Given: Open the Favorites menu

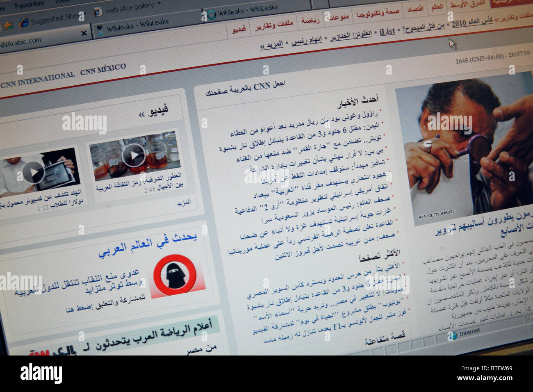Looking at the screenshot, I should [29, 5].
